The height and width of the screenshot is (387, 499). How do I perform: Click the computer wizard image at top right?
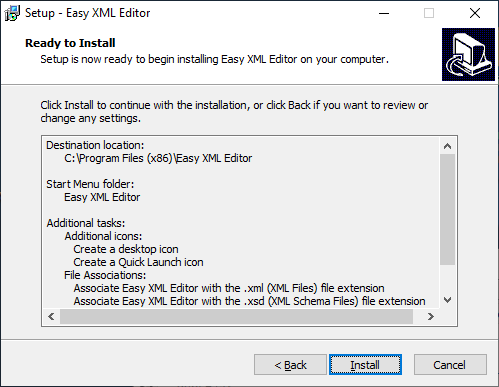[x=468, y=54]
